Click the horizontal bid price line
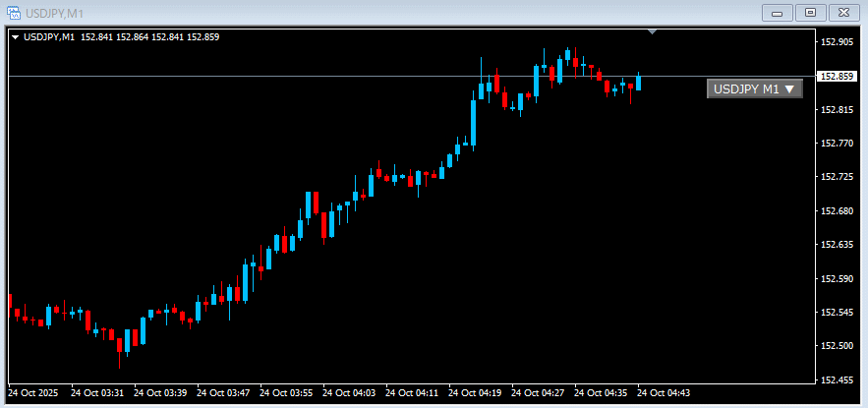Screen dimensions: 868x408 pos(295,76)
